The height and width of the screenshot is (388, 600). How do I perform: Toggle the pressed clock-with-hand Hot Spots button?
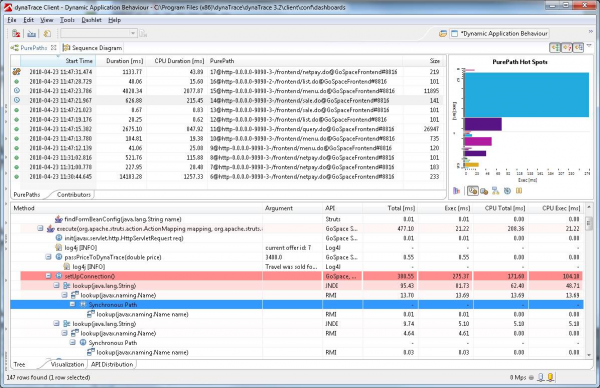pos(473,191)
